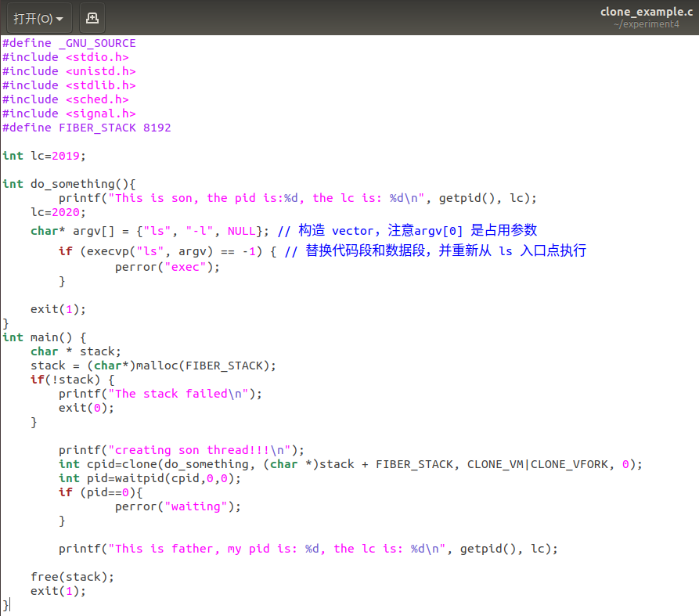Click the 'This is father' printf line
This screenshot has height=616, width=699.
tap(308, 549)
